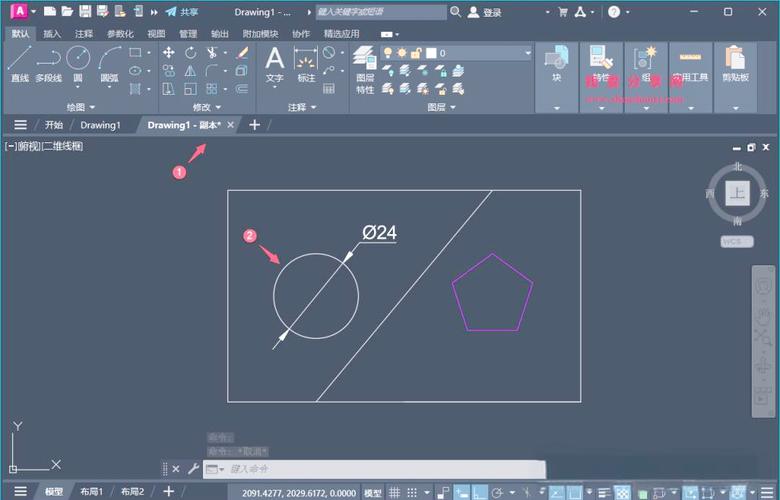The width and height of the screenshot is (780, 500).
Task: Open Layer Properties (图层特性) manager
Action: (x=365, y=70)
